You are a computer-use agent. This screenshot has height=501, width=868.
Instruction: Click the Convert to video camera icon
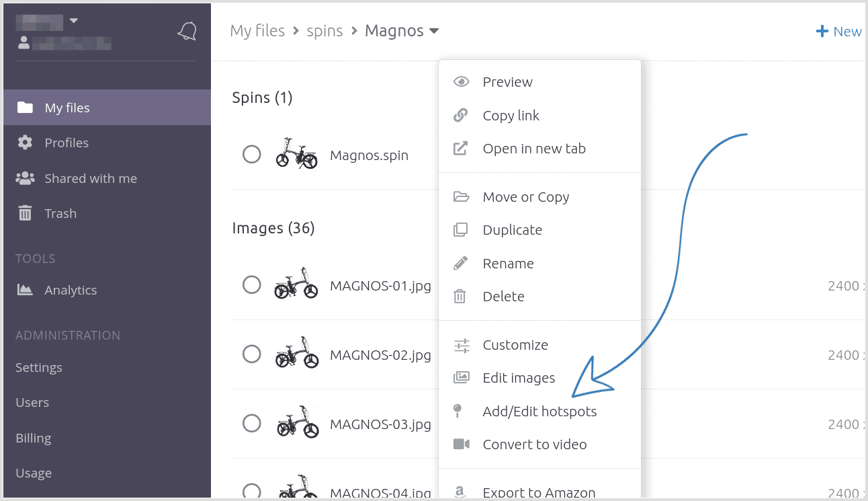462,444
